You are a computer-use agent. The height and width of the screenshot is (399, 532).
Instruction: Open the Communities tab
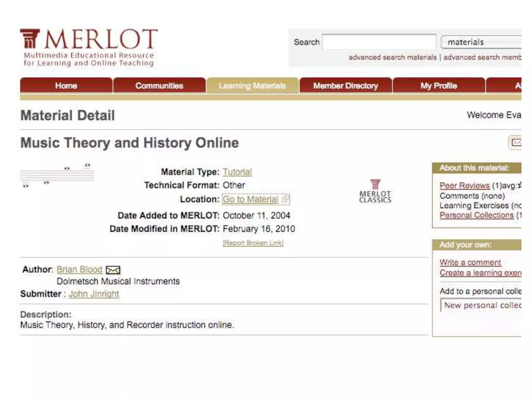pos(159,85)
